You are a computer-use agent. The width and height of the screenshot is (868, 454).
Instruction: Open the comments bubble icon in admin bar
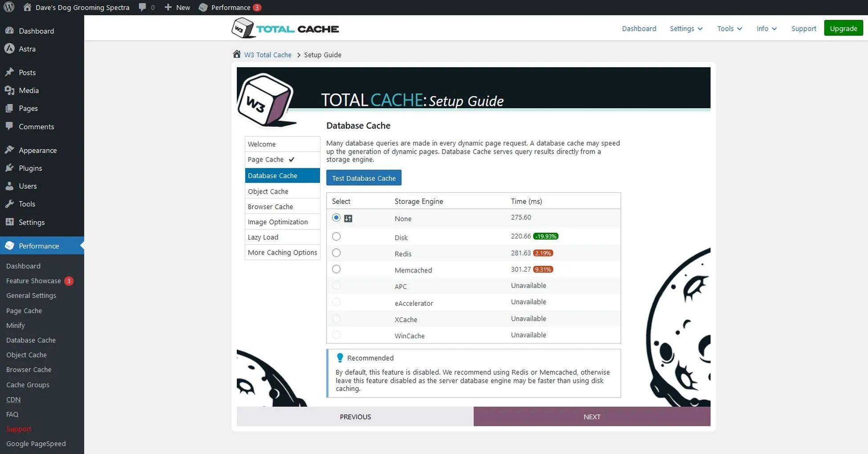(142, 7)
